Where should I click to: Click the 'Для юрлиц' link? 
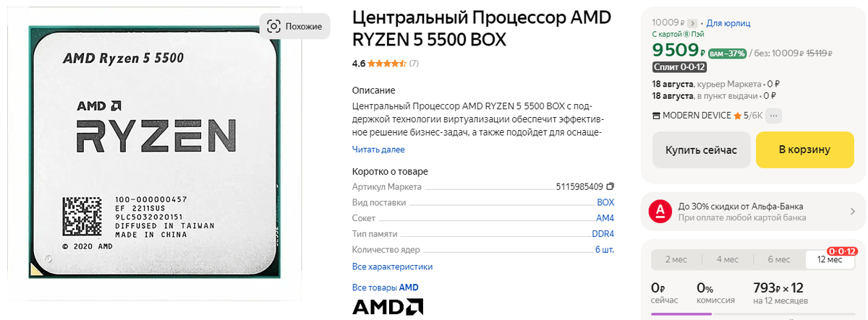(x=727, y=23)
